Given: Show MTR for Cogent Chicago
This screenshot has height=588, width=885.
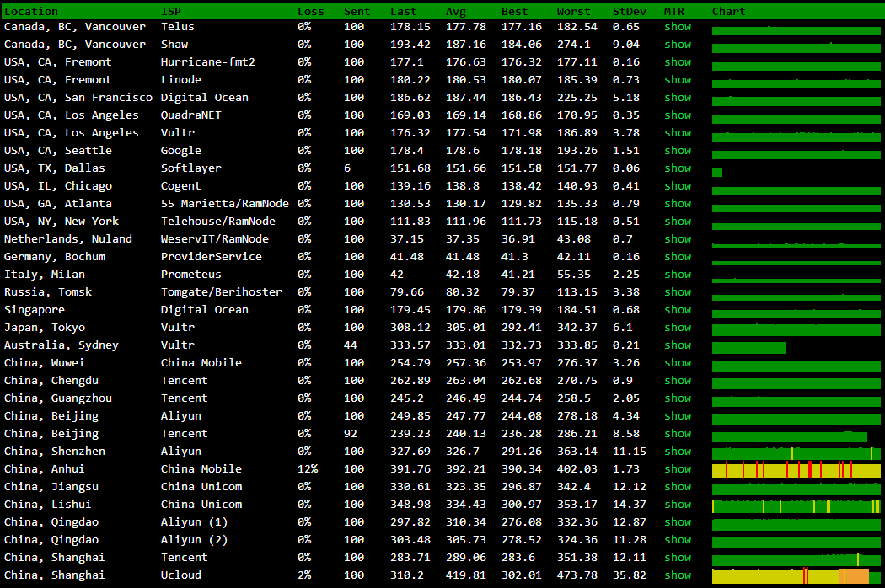Looking at the screenshot, I should (678, 185).
